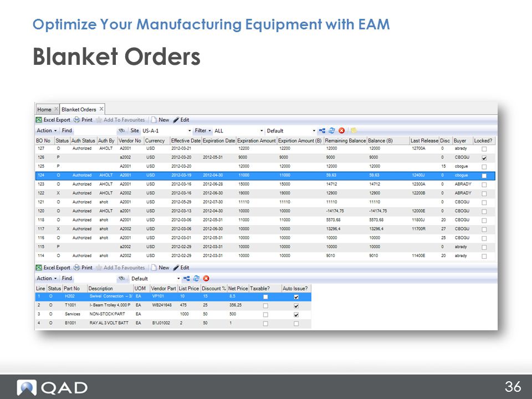Click the red cancel icon in upper toolbar
The width and height of the screenshot is (532, 399).
(342, 131)
